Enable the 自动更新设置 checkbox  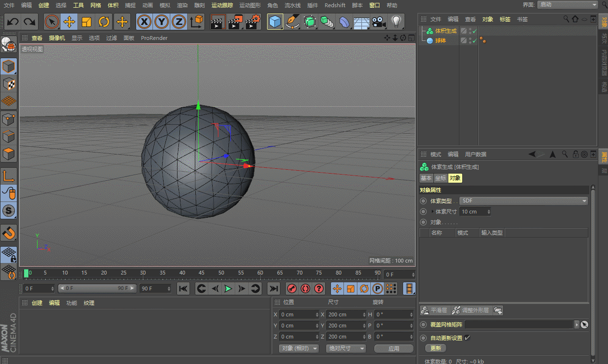(x=467, y=338)
